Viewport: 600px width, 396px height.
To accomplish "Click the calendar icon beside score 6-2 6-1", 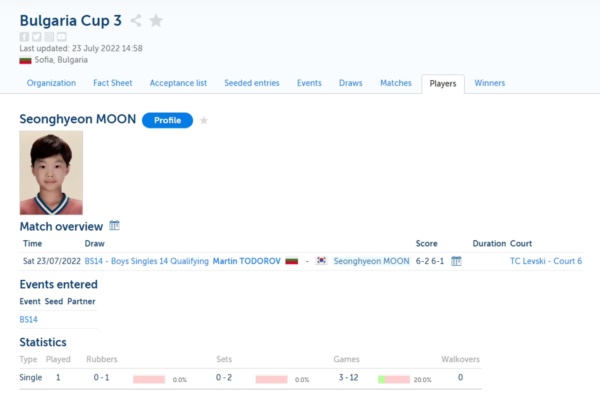I will pyautogui.click(x=456, y=261).
